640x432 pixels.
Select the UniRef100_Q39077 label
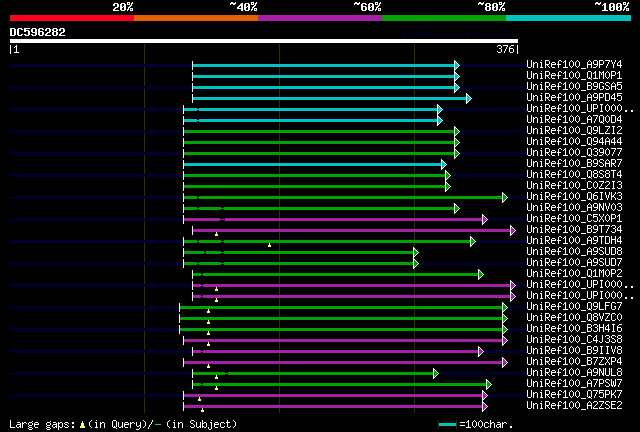(574, 153)
